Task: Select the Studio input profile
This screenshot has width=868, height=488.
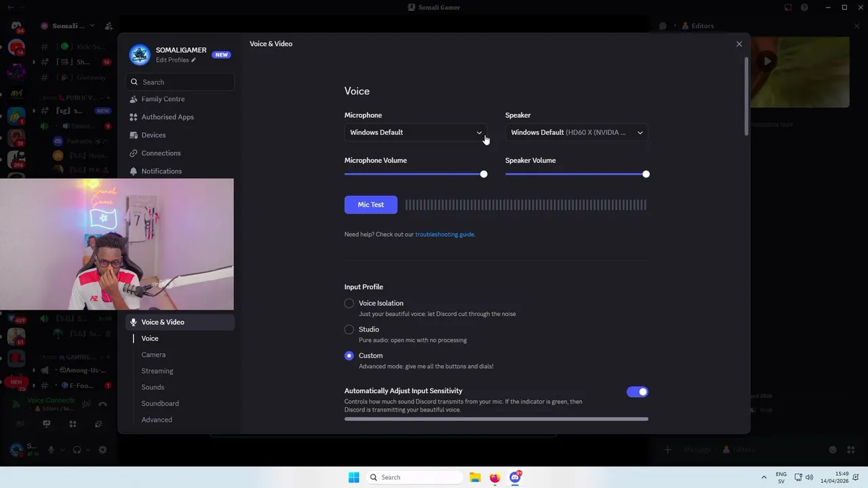Action: (349, 329)
